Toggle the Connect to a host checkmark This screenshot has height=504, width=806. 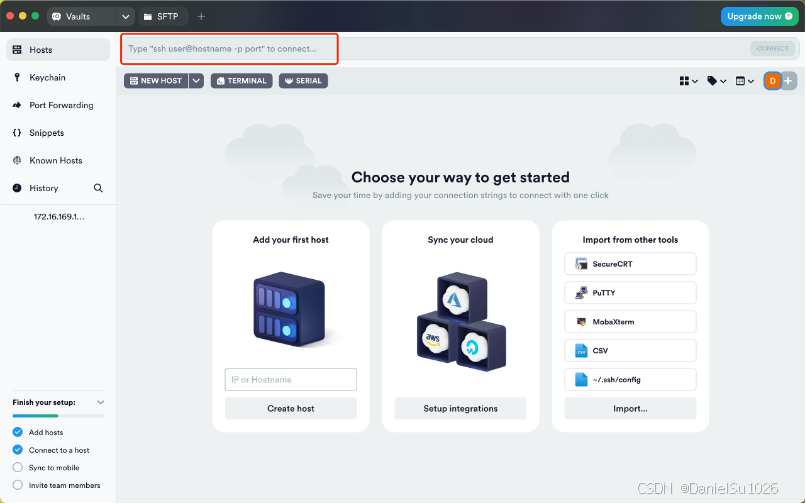[17, 450]
